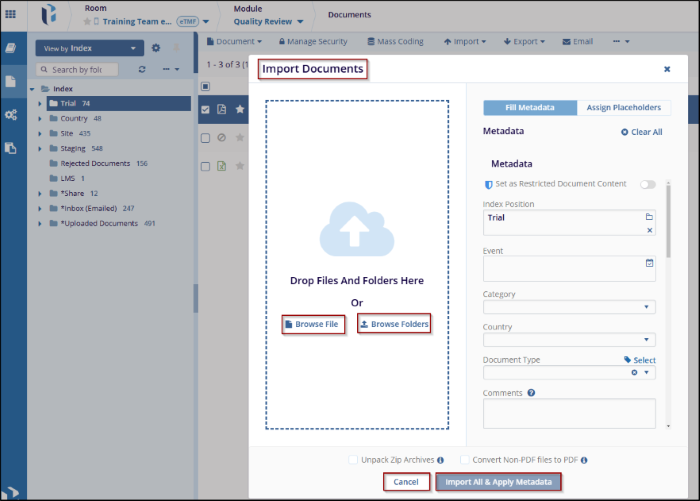Screen dimensions: 700x501
Task: Close the Import Documents dialog
Action: pos(667,69)
